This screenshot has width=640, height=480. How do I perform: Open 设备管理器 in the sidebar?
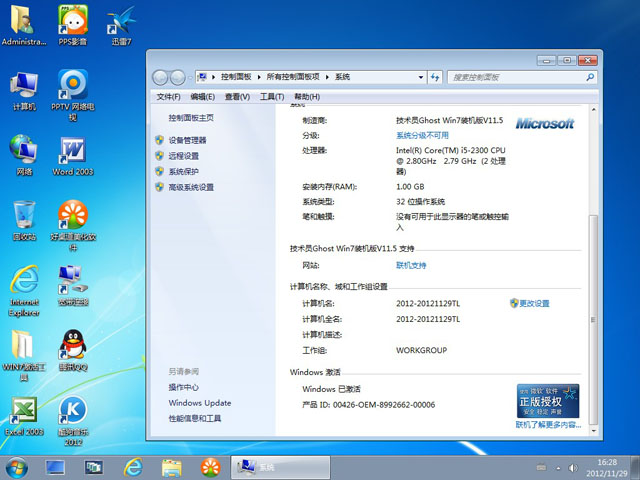point(187,140)
